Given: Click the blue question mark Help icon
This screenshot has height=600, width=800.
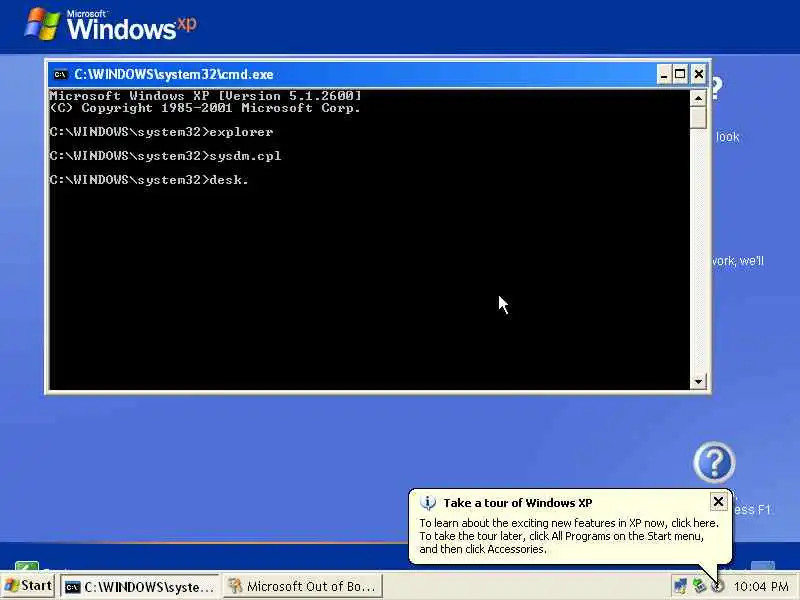Looking at the screenshot, I should [x=714, y=462].
